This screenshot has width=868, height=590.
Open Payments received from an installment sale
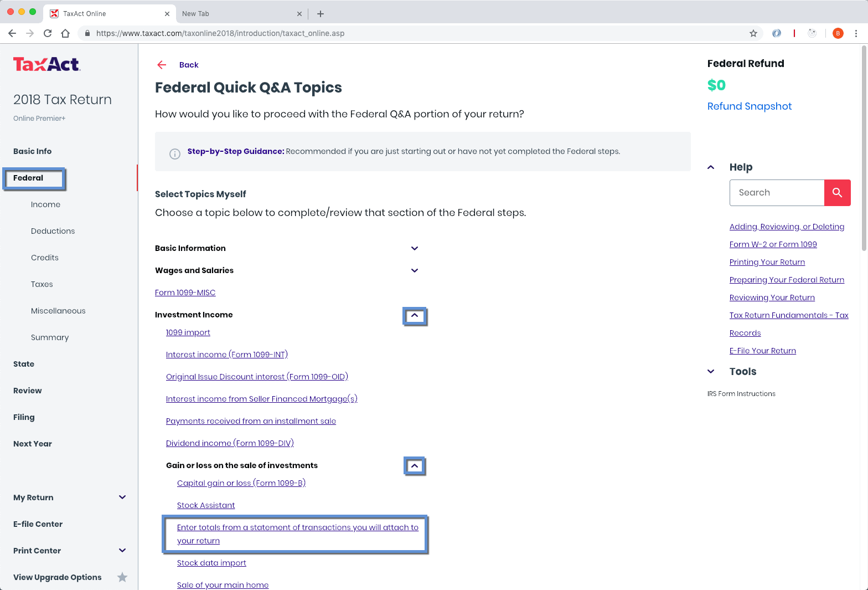click(251, 421)
